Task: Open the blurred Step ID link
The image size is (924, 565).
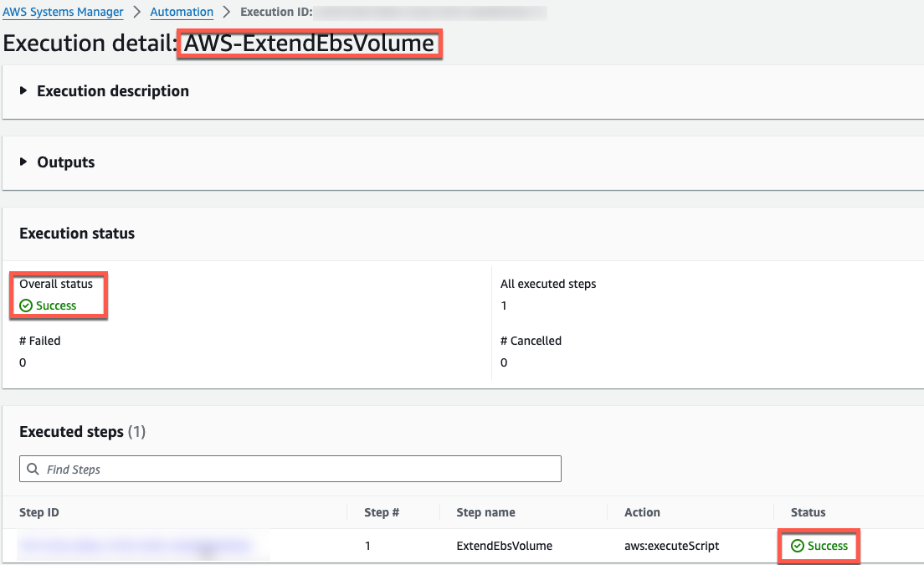Action: (135, 546)
